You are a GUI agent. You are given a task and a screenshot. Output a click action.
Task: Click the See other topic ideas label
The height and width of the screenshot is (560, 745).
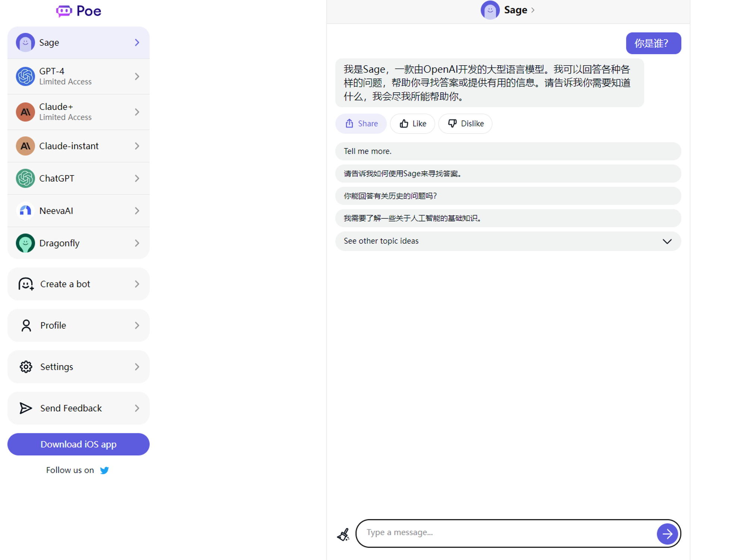tap(381, 241)
